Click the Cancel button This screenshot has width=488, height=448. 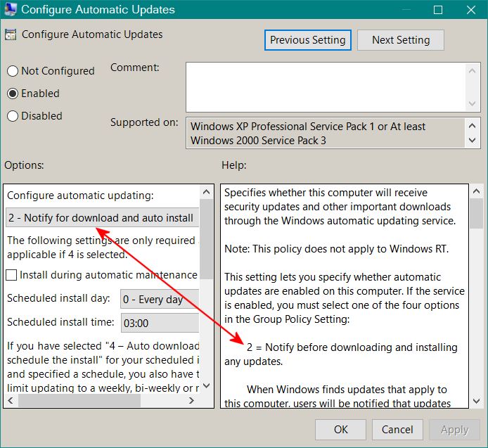tap(397, 430)
